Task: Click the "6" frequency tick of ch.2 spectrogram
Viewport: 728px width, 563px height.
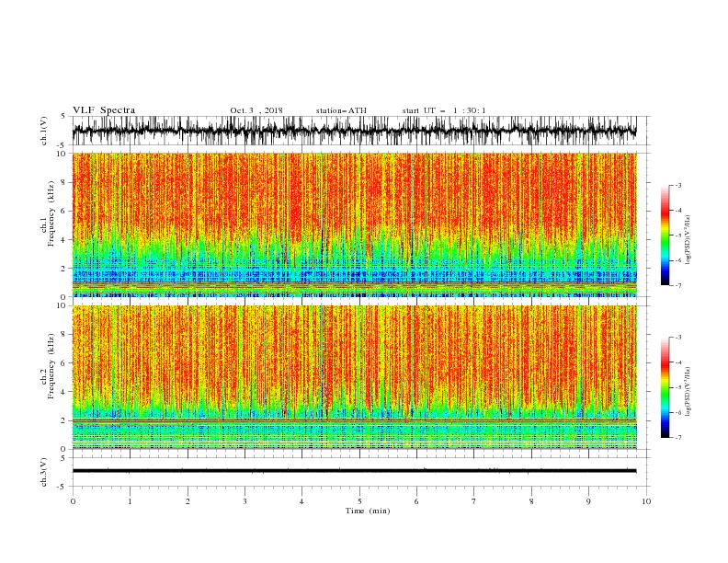Action: point(64,362)
